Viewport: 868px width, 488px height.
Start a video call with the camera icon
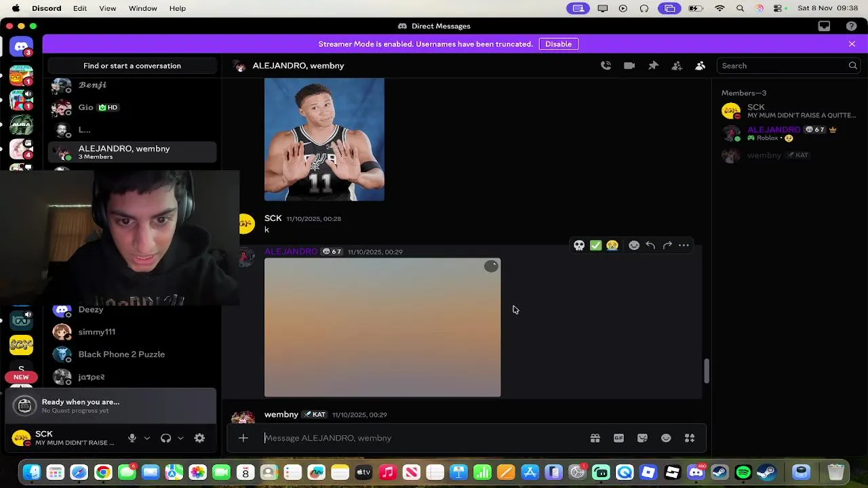tap(629, 66)
